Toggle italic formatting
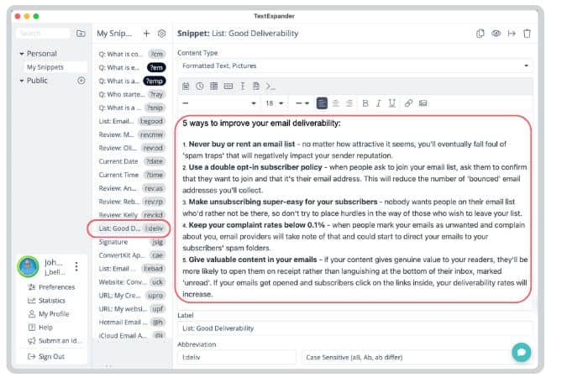 [378, 103]
